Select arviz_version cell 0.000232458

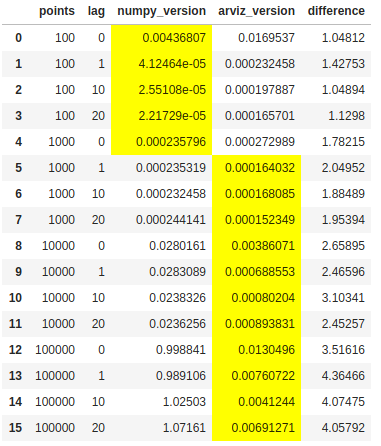click(x=256, y=64)
